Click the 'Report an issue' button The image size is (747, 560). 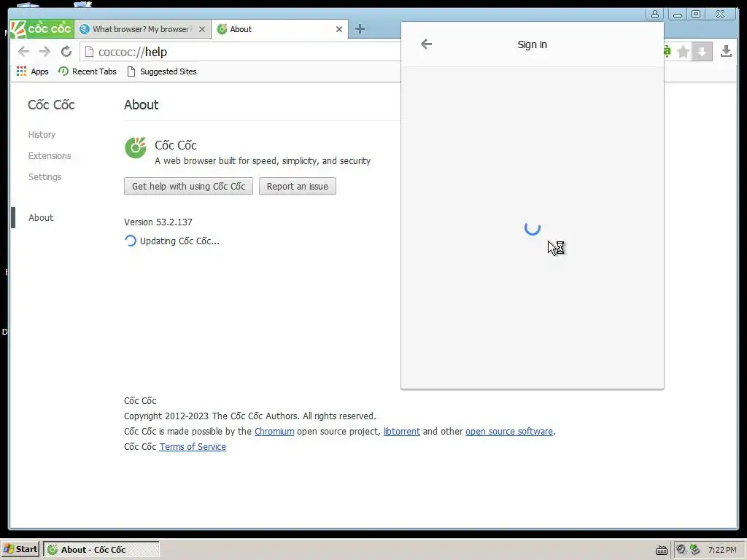298,186
